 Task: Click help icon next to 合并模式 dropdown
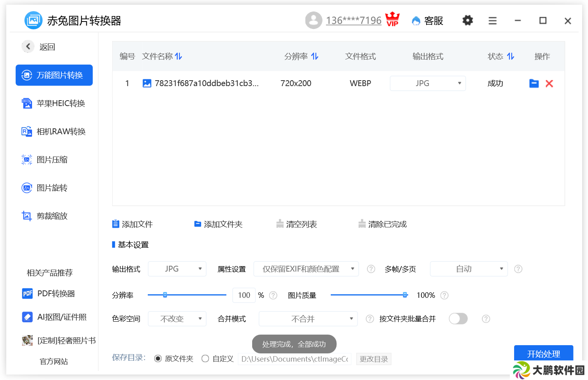point(370,319)
